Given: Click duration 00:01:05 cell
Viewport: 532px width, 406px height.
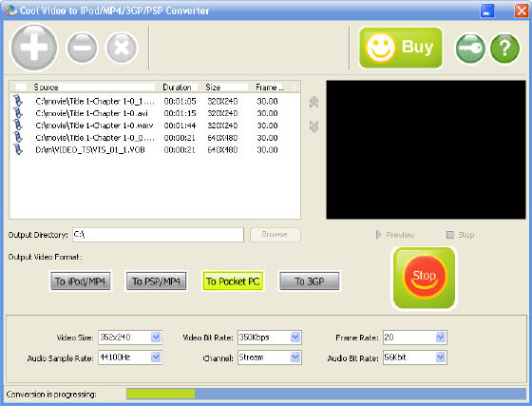Looking at the screenshot, I should point(180,101).
